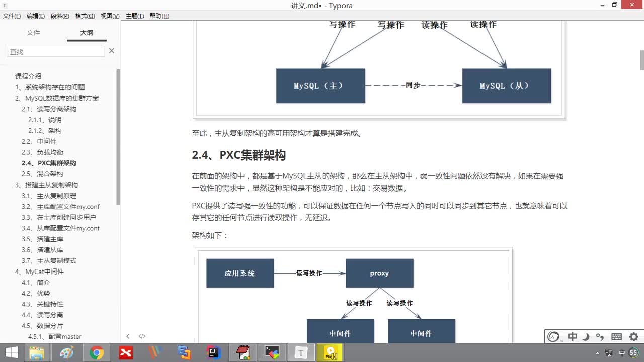Click the 架构如下： paragraph text
Viewport: 644px width, 362px height.
(x=210, y=235)
